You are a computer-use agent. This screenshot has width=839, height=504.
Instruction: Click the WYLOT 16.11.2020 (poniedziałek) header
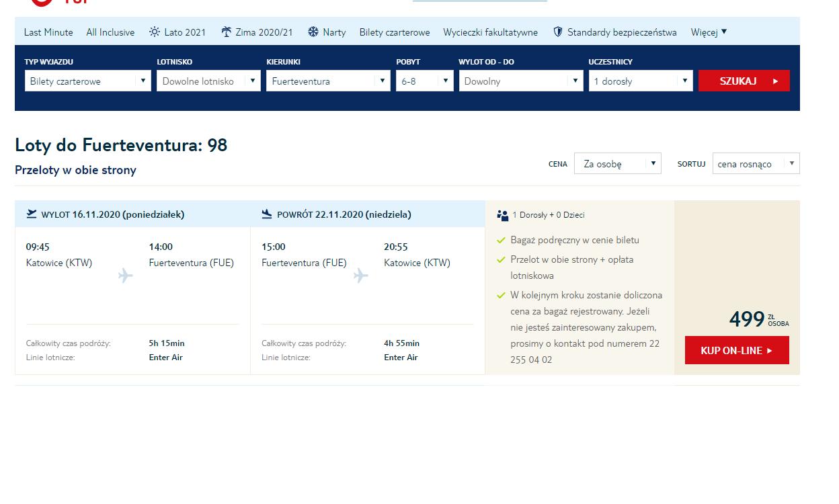click(113, 215)
